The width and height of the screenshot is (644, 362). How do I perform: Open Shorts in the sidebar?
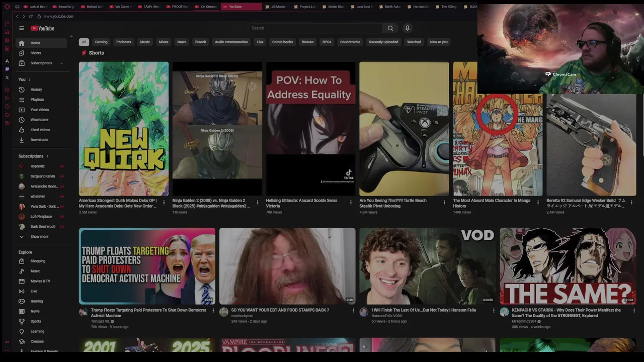[41, 53]
